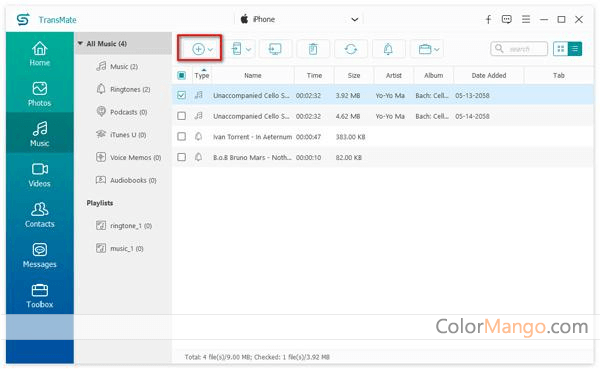The height and width of the screenshot is (370, 600).
Task: Click the status bar total files text
Action: pos(257,357)
